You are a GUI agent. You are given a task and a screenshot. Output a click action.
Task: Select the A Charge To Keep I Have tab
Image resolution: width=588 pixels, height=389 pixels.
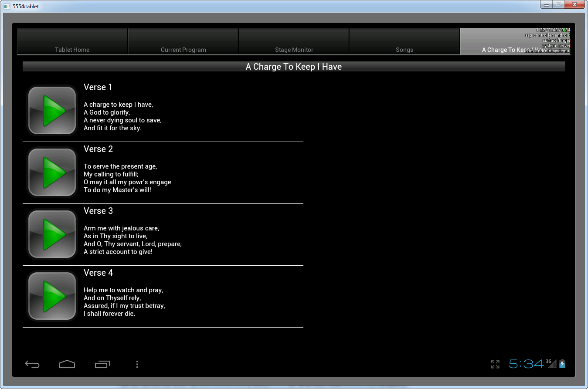515,41
